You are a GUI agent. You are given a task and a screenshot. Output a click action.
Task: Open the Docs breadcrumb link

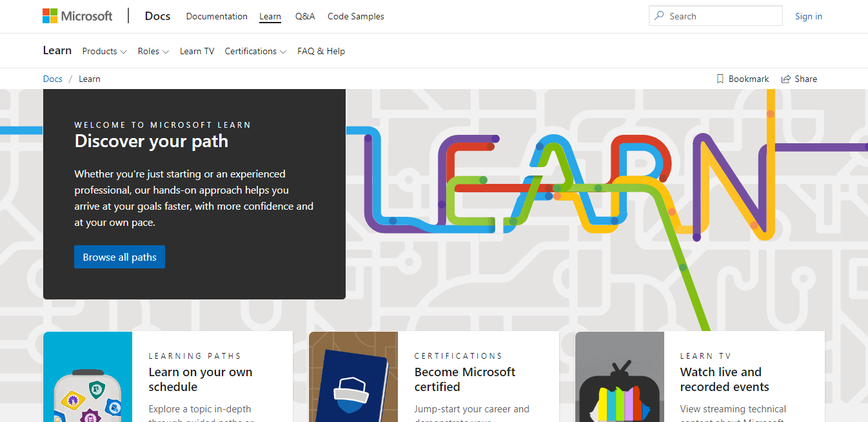[52, 78]
